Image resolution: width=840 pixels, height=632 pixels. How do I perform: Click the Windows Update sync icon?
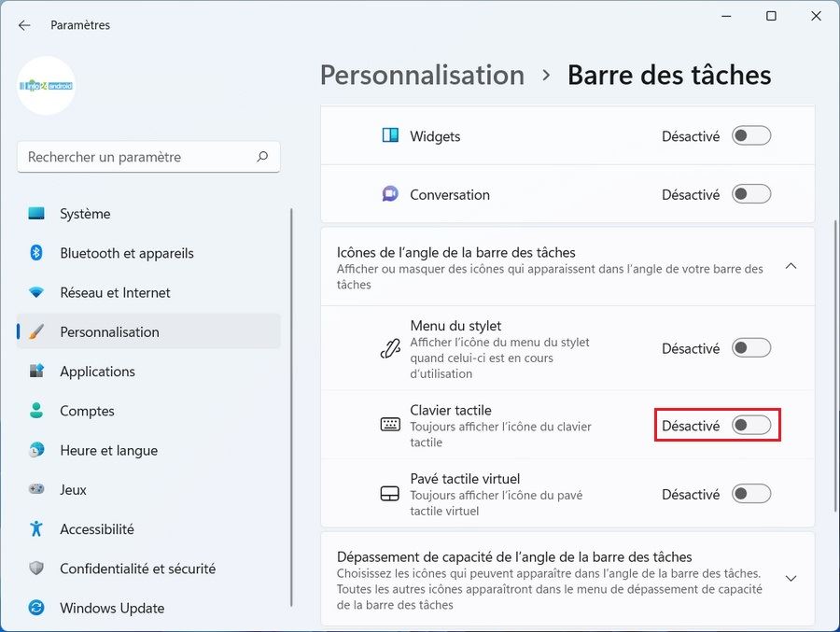tap(36, 608)
